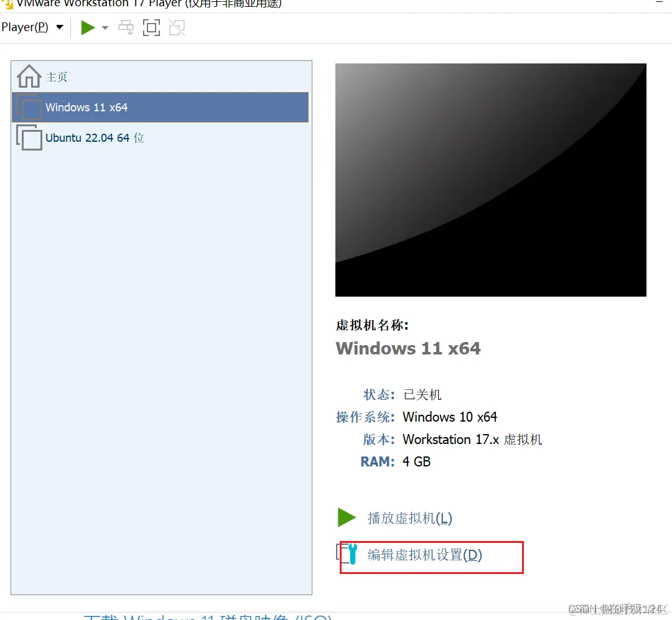Minimize the VMware Player window
Viewport: 672px width, 620px height.
659,2
